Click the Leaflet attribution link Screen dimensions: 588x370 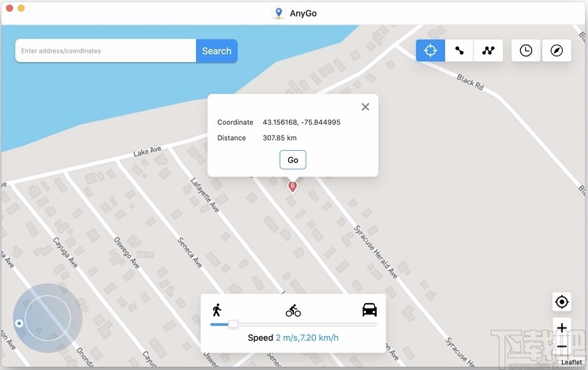tap(571, 362)
